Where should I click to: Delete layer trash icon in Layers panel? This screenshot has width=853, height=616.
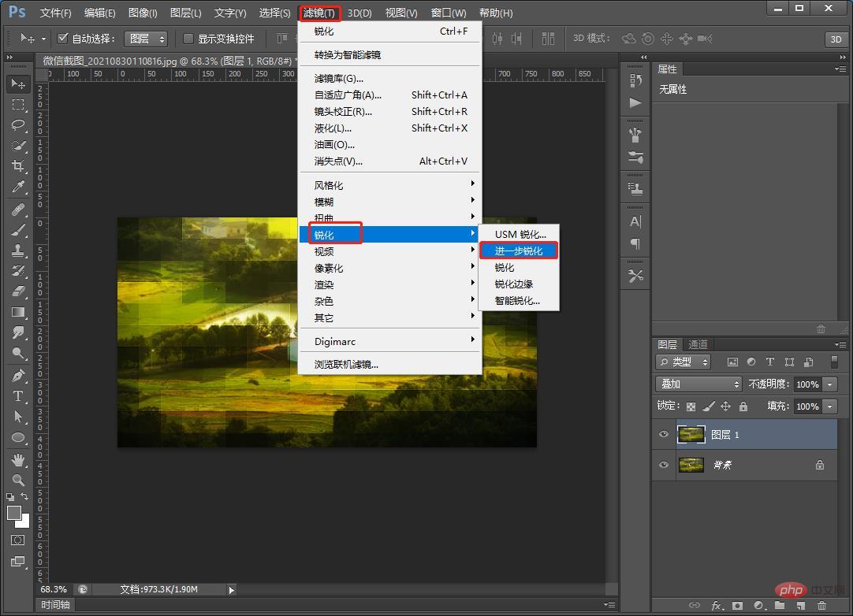(821, 605)
